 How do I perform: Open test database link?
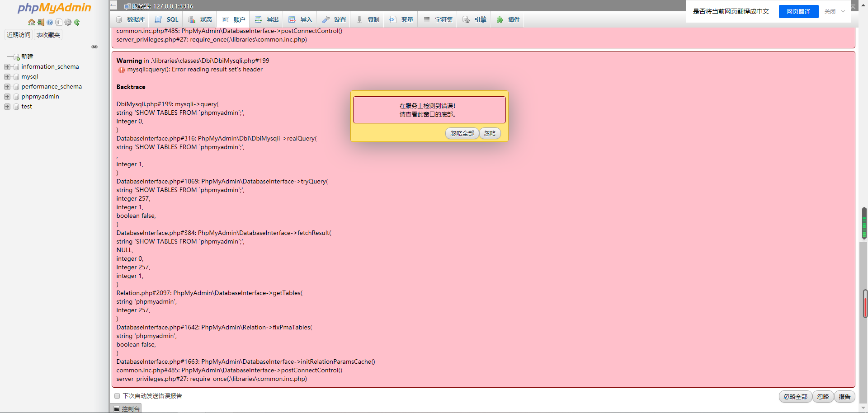27,107
